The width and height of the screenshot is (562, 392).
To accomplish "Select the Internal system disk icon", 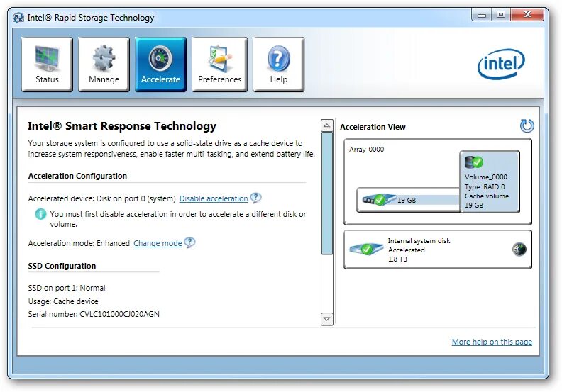I will coord(366,249).
